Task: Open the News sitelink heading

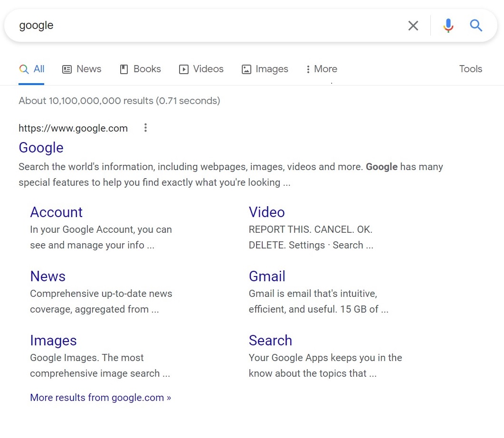Action: tap(48, 276)
